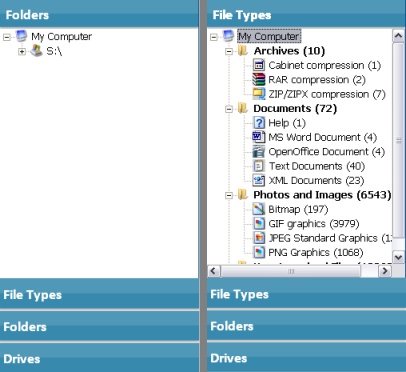The height and width of the screenshot is (372, 406).
Task: Select "OpenOffice Document (4)" row
Action: click(x=326, y=151)
